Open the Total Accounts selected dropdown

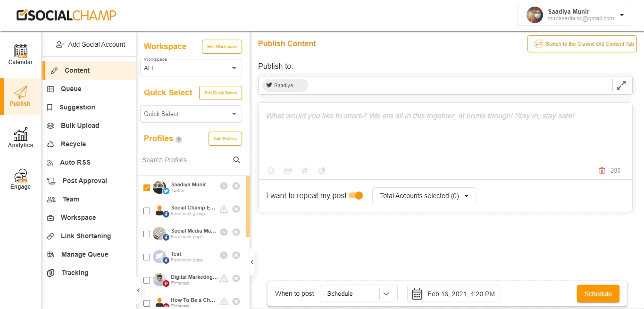click(424, 196)
